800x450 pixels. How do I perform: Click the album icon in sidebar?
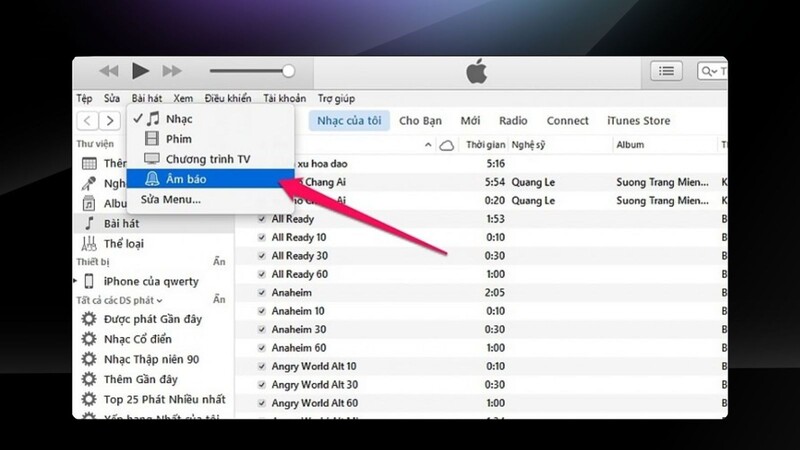pos(89,203)
